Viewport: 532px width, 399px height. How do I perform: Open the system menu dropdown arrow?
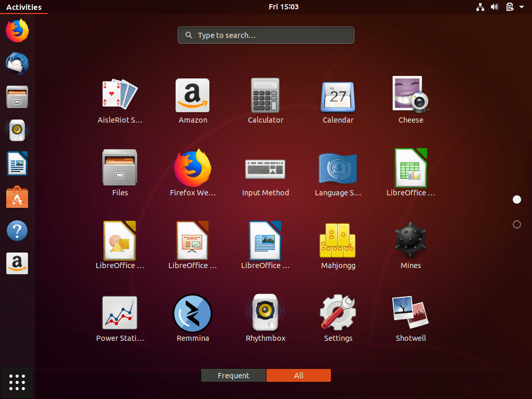click(x=522, y=7)
